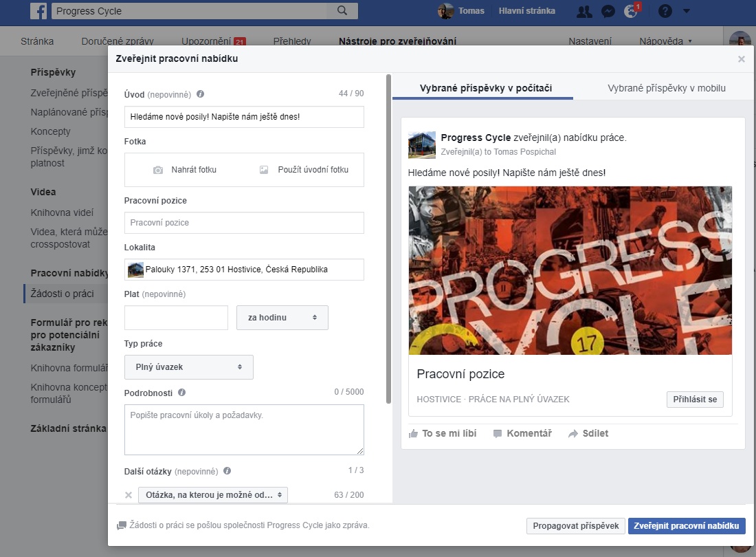Click the info icon next to Úvod
Viewport: 756px width, 557px height.
[x=200, y=94]
